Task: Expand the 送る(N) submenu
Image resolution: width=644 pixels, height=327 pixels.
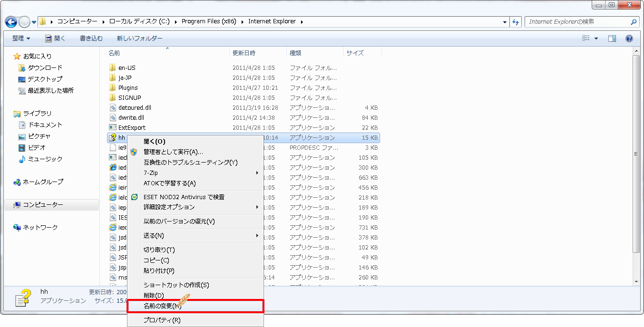Action: coord(195,236)
